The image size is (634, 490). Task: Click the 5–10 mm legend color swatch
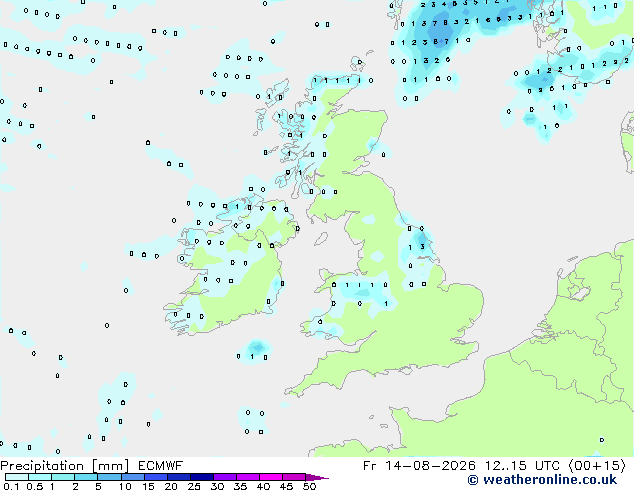(x=109, y=477)
